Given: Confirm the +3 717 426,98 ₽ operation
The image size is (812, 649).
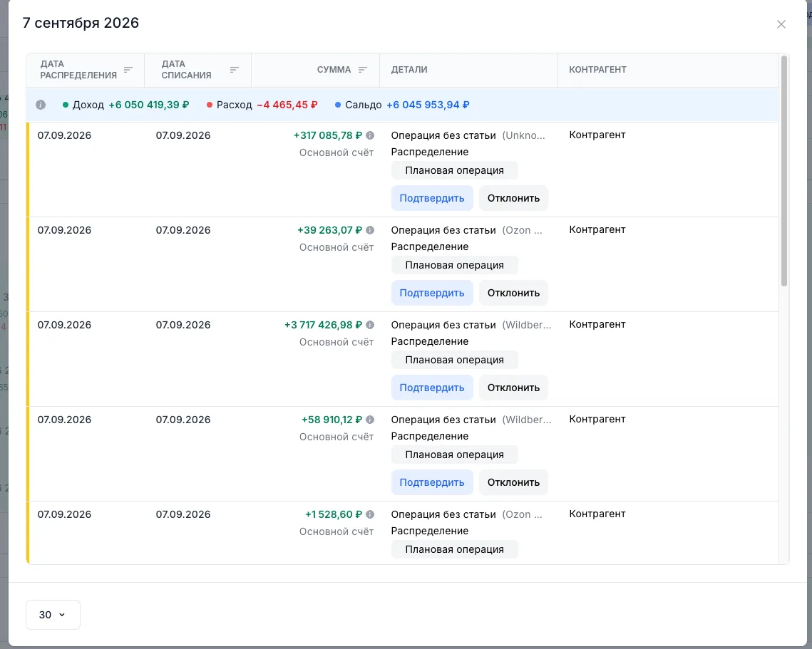Looking at the screenshot, I should (x=432, y=388).
